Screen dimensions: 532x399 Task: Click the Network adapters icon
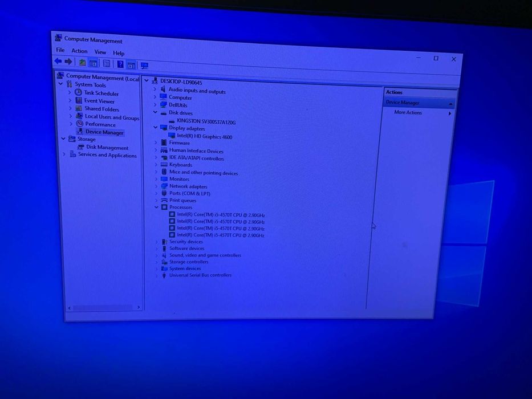click(x=164, y=186)
